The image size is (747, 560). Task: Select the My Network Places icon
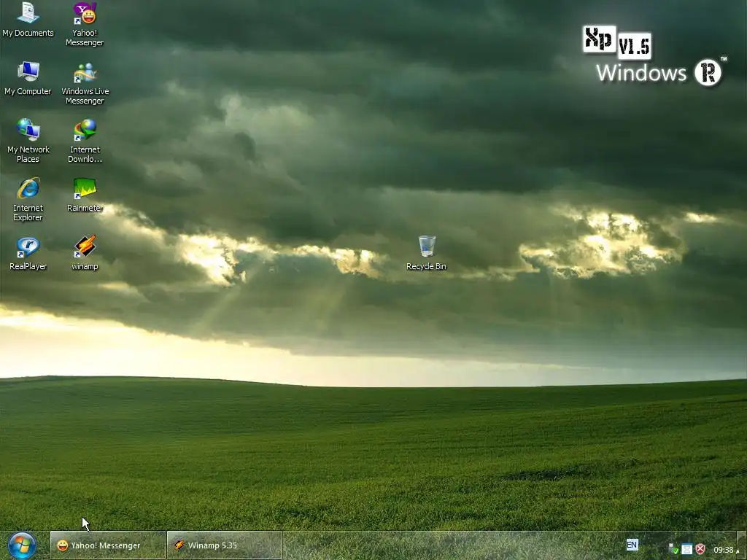pyautogui.click(x=28, y=141)
